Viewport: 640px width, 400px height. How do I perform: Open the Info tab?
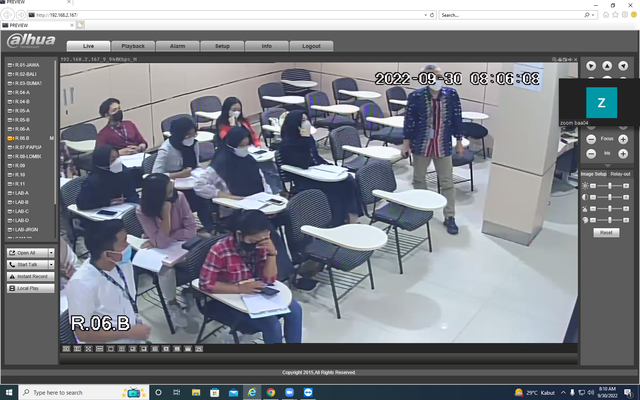click(x=267, y=46)
